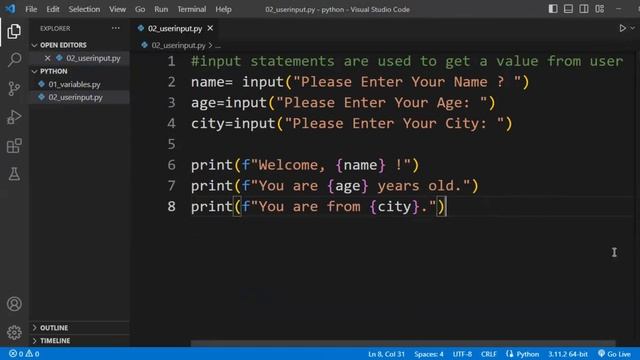Open the Run menu

pyautogui.click(x=161, y=9)
